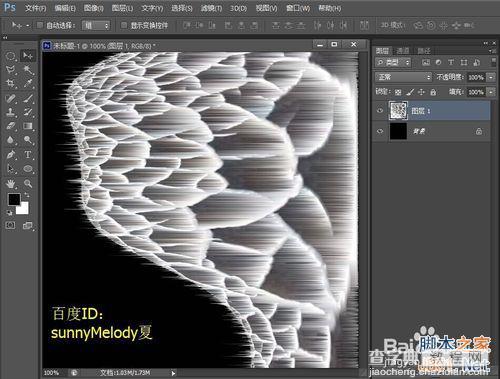Open the status bar info arrow
The image size is (500, 379).
point(173,373)
